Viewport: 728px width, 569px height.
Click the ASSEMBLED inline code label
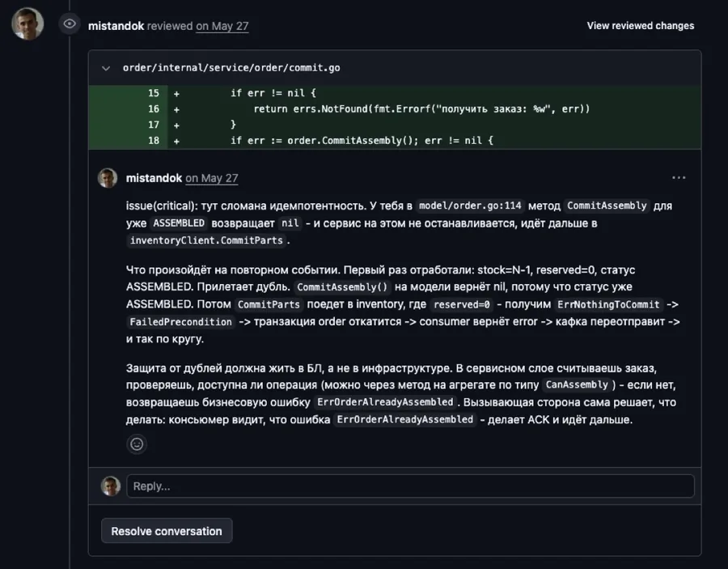[179, 223]
